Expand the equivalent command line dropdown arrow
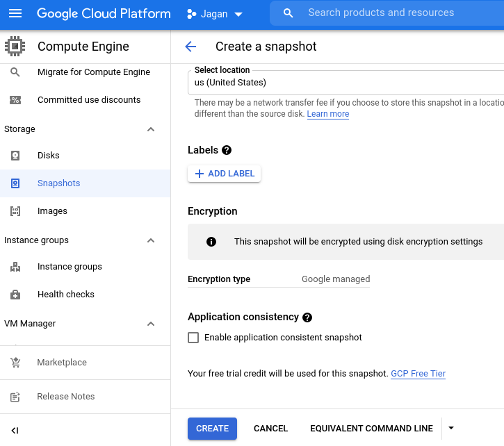The width and height of the screenshot is (504, 446). click(x=451, y=428)
